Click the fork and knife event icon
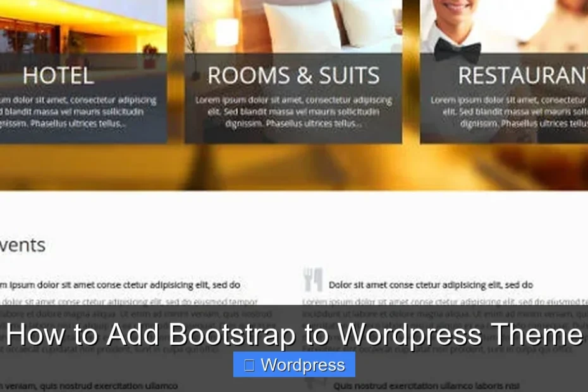Screen dimensions: 588x392 (x=313, y=279)
